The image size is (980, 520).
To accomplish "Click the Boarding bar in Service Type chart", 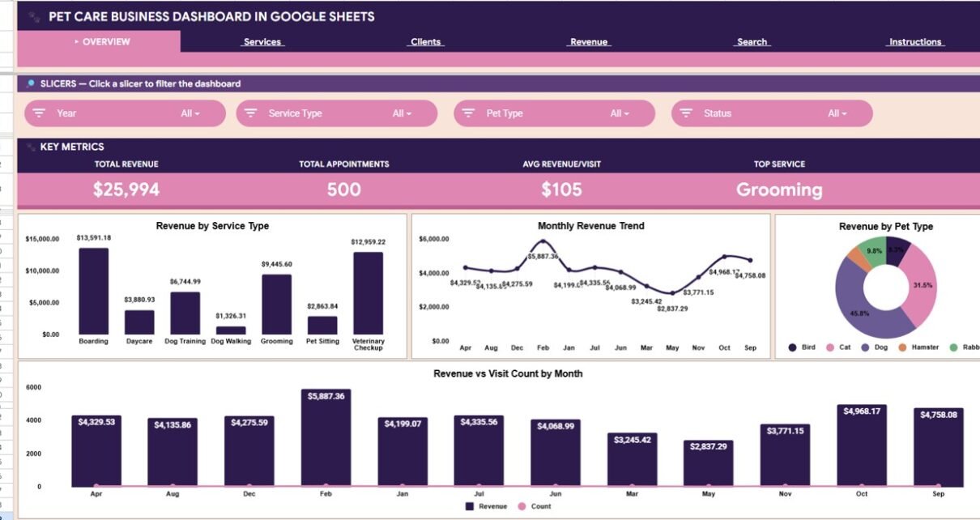I will [x=93, y=291].
